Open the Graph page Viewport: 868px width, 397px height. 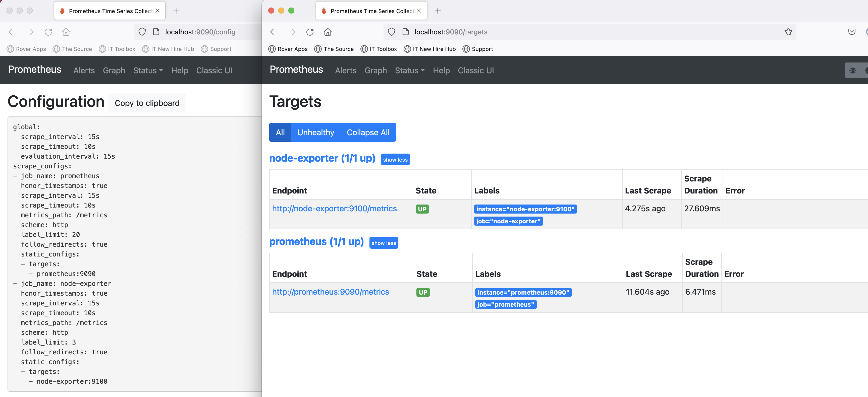375,70
